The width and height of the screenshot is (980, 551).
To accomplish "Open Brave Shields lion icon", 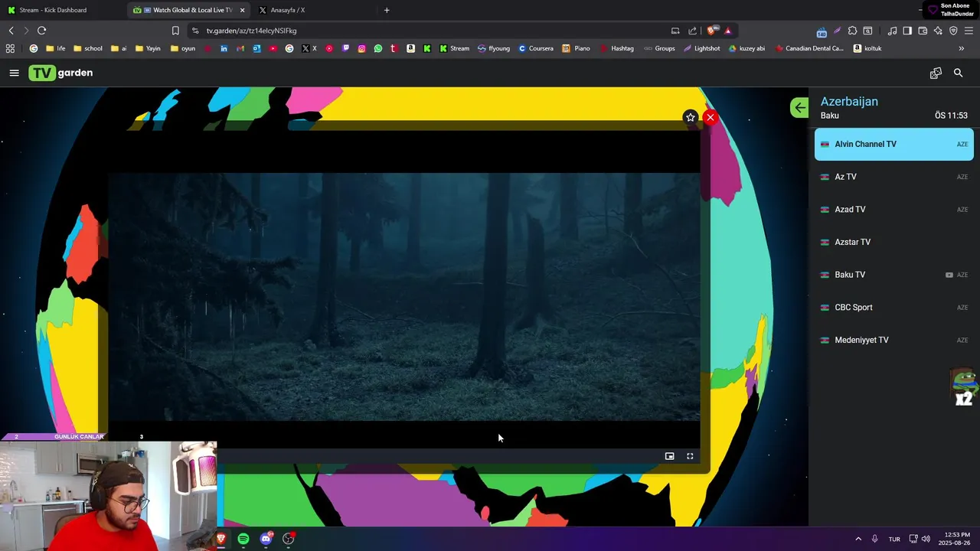I will tap(712, 31).
